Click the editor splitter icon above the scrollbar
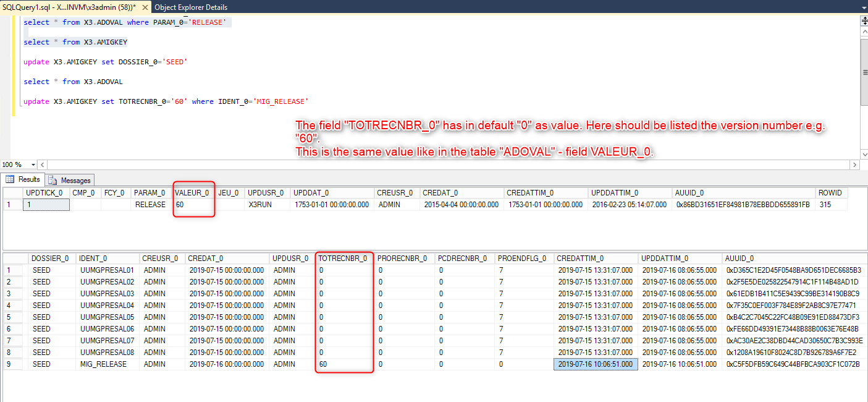 tap(862, 20)
